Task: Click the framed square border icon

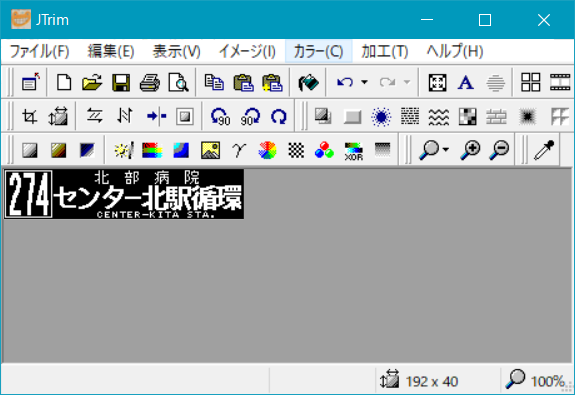Action: (x=185, y=117)
